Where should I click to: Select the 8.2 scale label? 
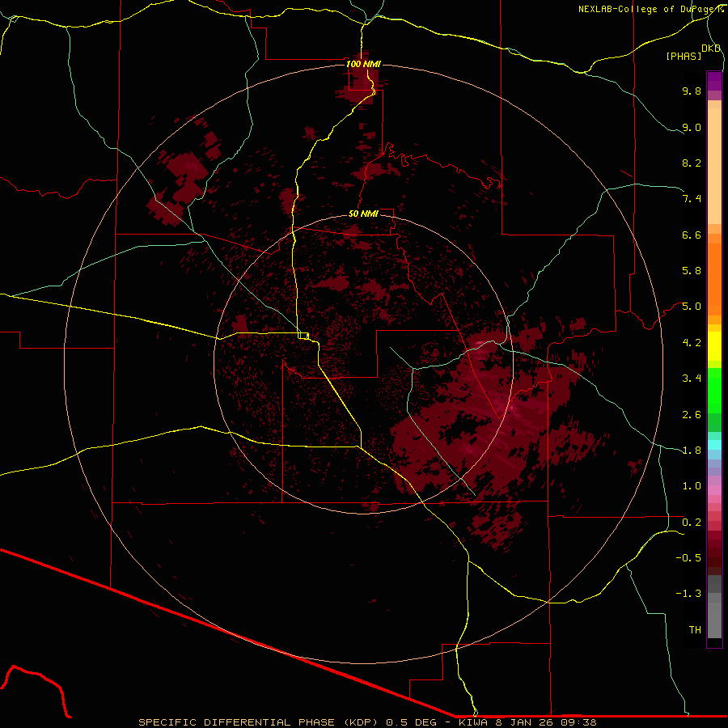point(692,163)
